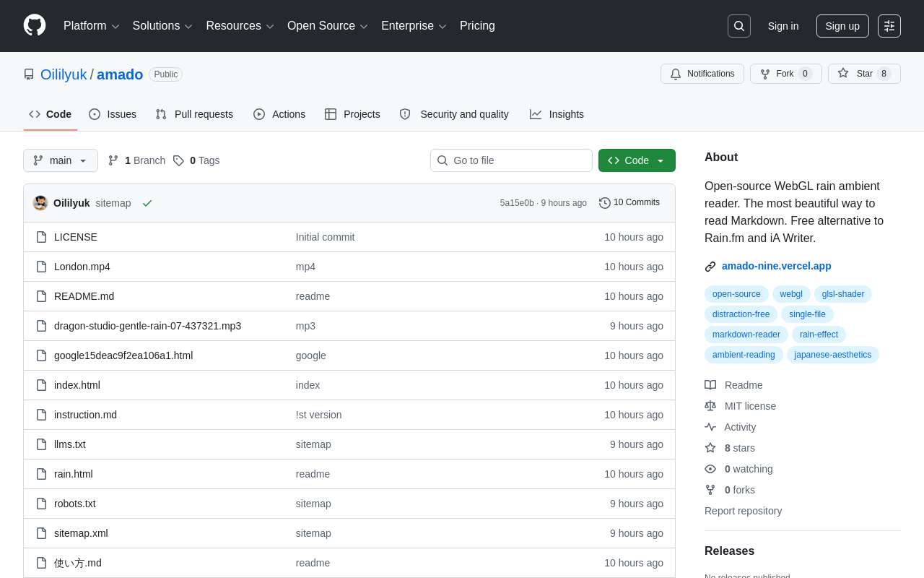The width and height of the screenshot is (924, 578).
Task: Click the tag icon beside 0 Tags
Action: [x=178, y=160]
